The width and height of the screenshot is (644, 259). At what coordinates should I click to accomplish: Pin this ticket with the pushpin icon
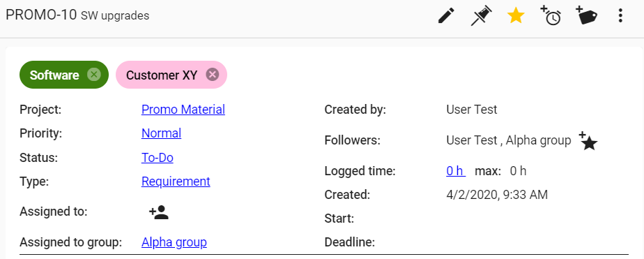(481, 16)
